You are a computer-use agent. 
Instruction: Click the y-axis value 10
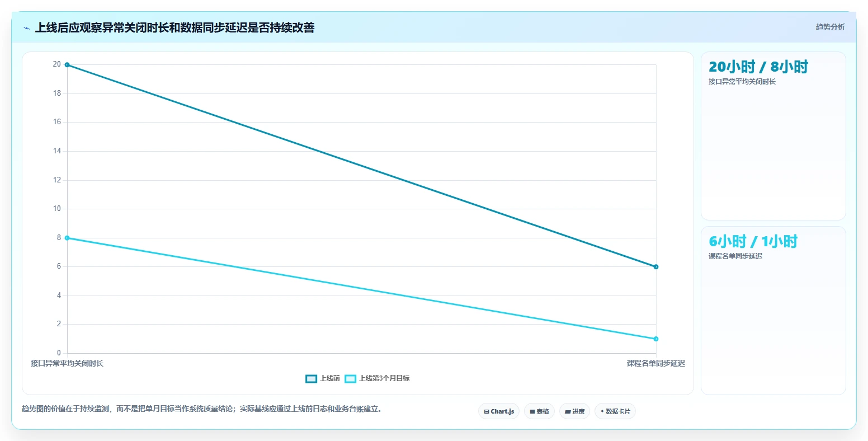coord(57,209)
